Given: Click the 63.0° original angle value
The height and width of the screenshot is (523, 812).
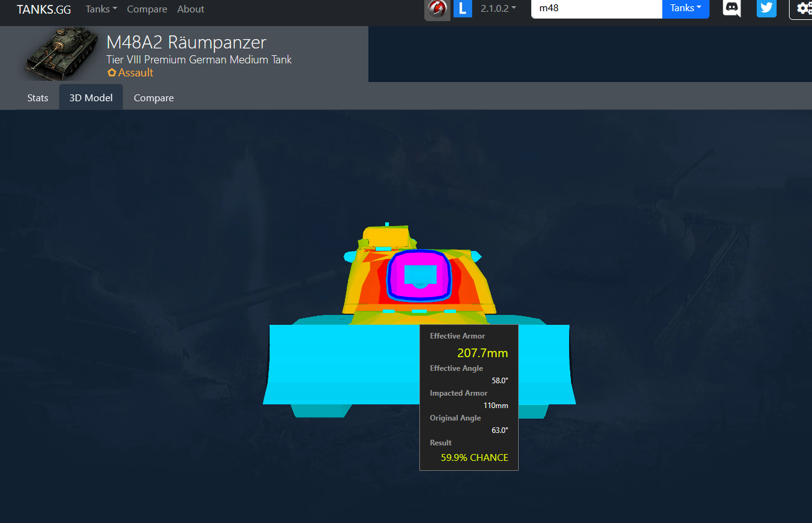Looking at the screenshot, I should [500, 430].
